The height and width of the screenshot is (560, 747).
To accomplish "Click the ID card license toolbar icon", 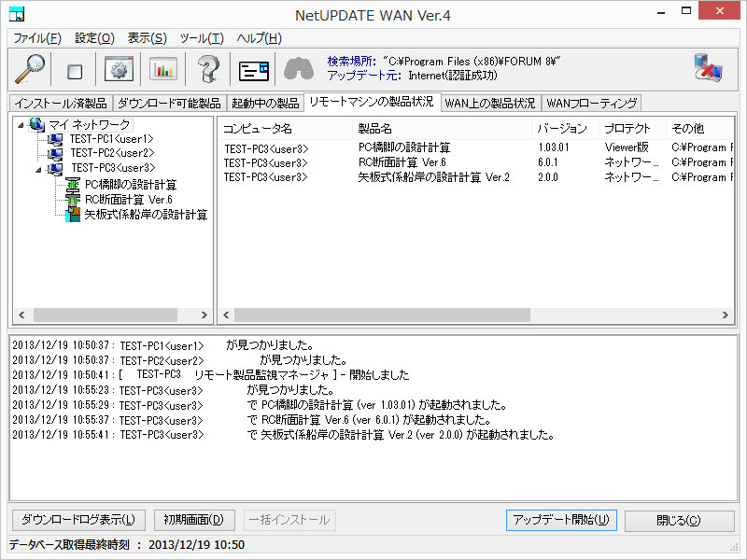I will coord(254,72).
